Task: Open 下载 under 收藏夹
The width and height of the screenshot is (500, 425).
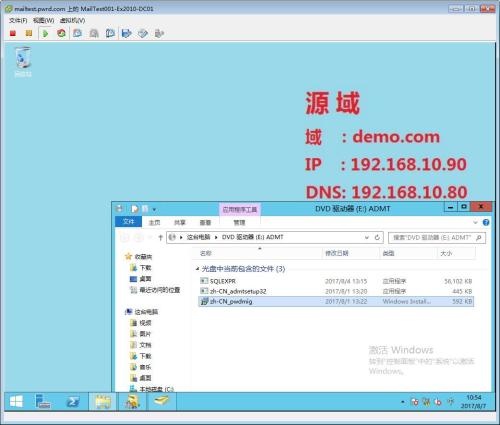Action: (x=145, y=267)
